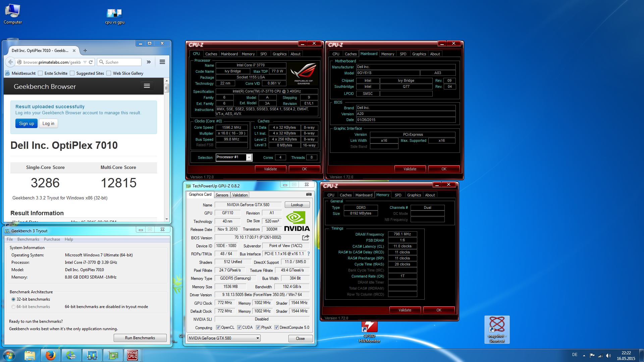Screen dimensions: 644x362
Task: Open the Web Slice Gallery bookmark
Action: click(125, 73)
